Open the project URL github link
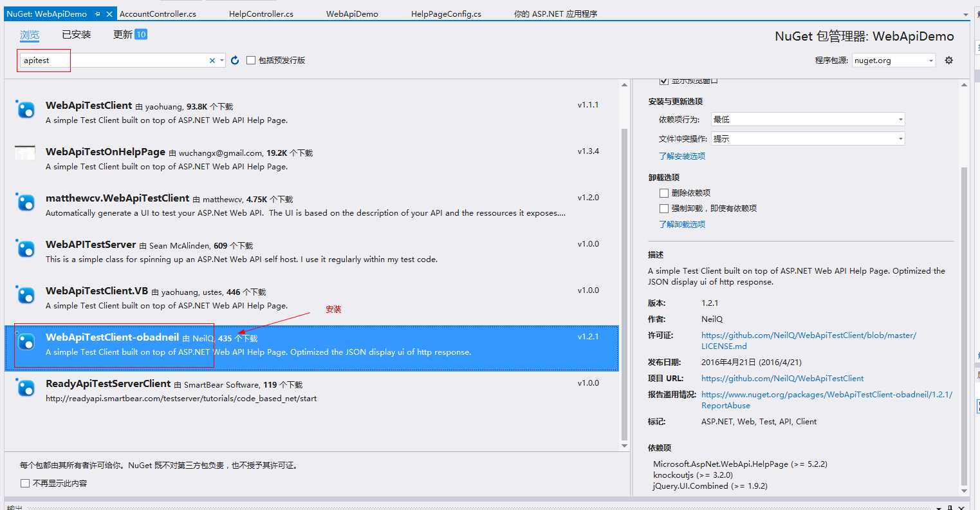This screenshot has height=510, width=980. (x=782, y=378)
